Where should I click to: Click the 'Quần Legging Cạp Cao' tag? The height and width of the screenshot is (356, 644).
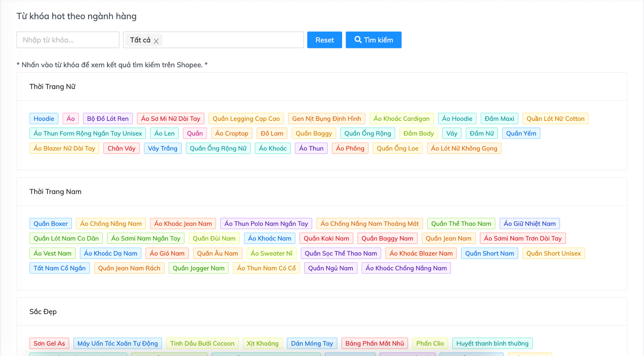[x=246, y=119]
